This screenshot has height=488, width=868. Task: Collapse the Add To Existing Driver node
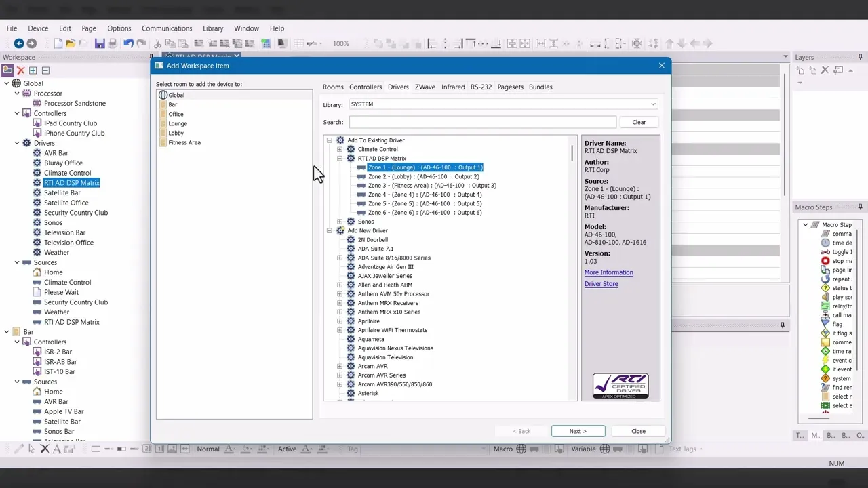point(330,140)
